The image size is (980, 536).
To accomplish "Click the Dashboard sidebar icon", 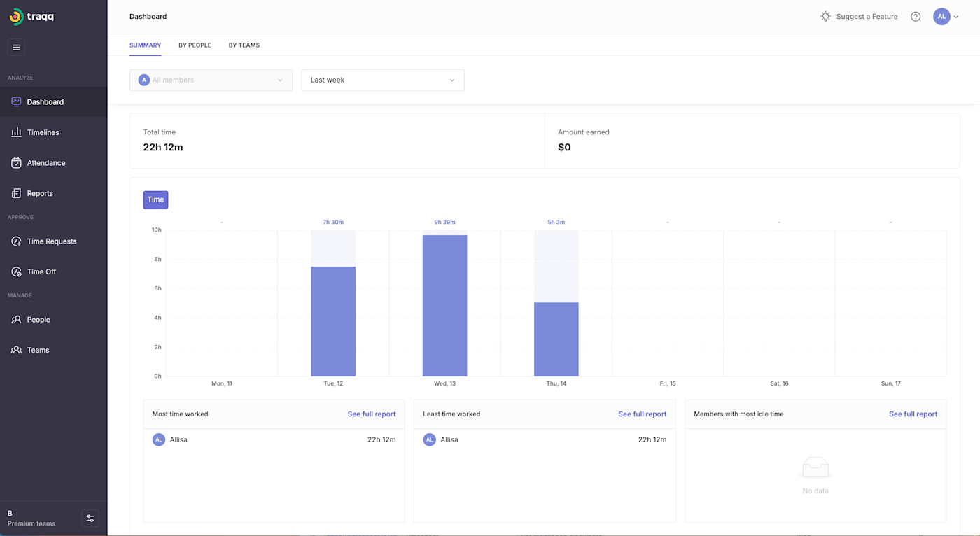I will pyautogui.click(x=16, y=102).
